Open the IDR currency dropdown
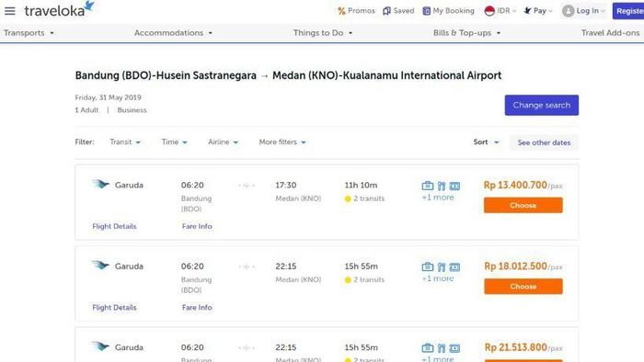 pos(506,11)
